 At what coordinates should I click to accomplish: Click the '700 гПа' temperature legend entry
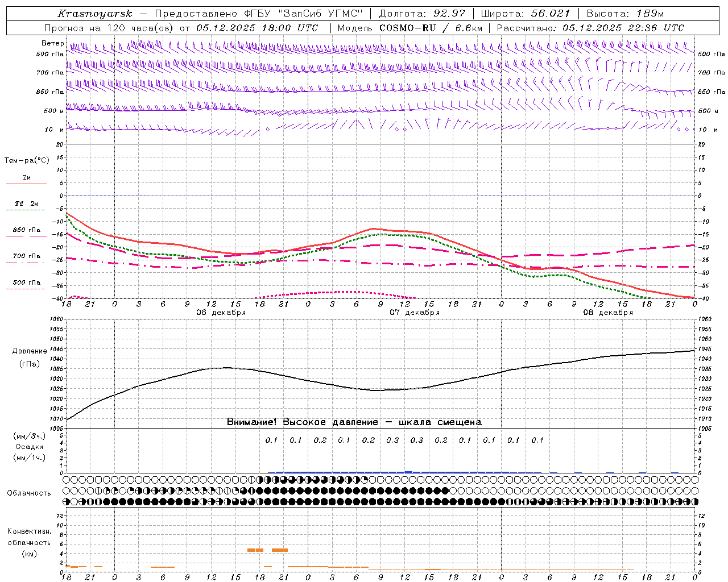point(27,256)
